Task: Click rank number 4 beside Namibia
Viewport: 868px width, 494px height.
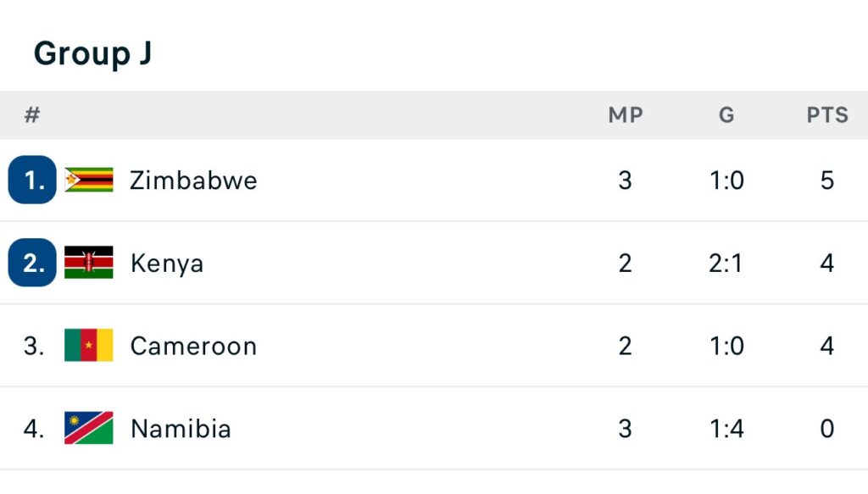Action: (33, 429)
